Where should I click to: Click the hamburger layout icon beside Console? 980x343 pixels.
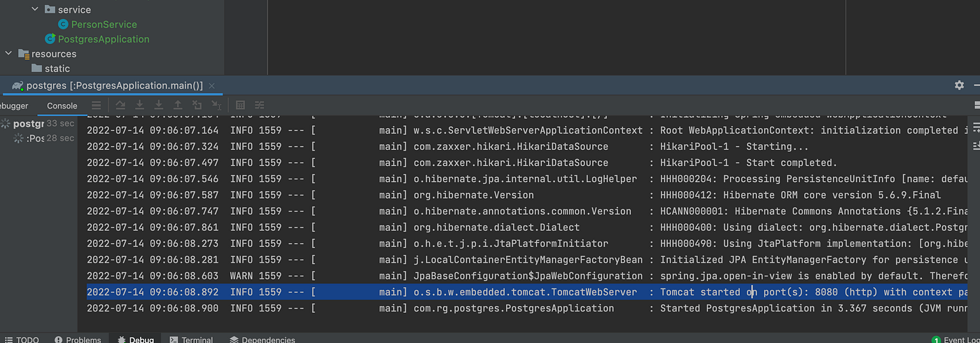[x=96, y=105]
